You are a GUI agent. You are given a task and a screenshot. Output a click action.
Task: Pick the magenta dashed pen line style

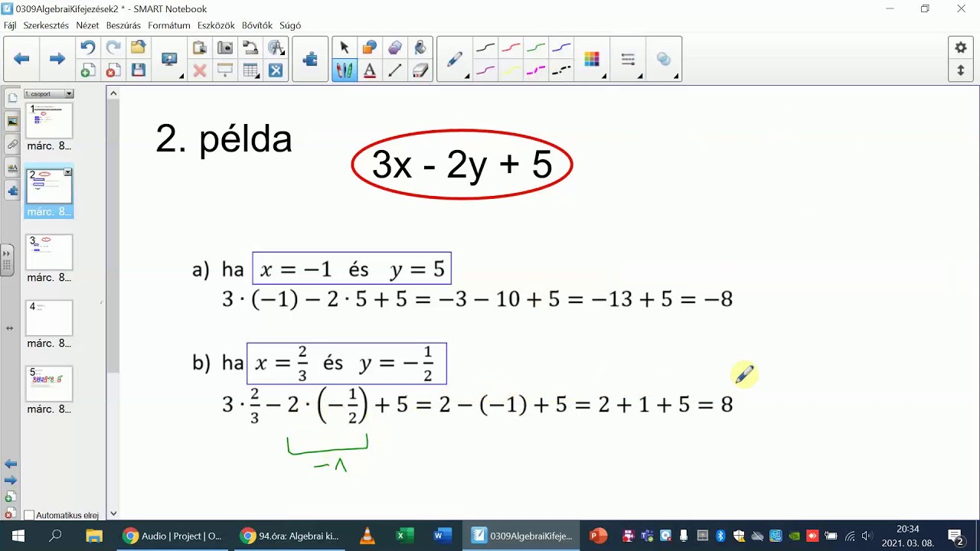click(x=536, y=70)
